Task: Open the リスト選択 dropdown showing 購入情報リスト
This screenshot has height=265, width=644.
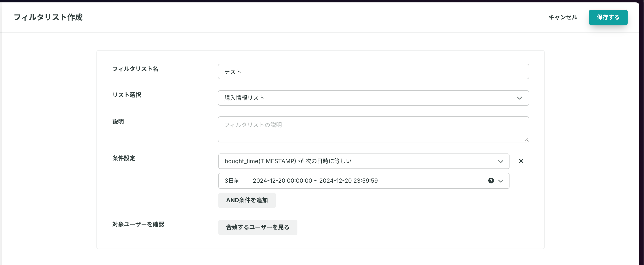Action: pos(373,98)
